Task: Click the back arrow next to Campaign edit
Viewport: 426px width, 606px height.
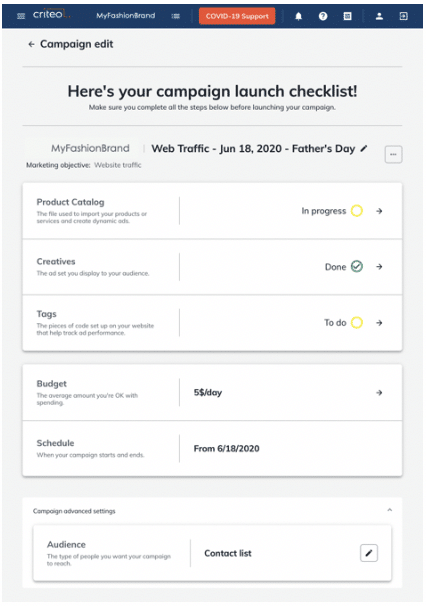Action: pyautogui.click(x=31, y=44)
